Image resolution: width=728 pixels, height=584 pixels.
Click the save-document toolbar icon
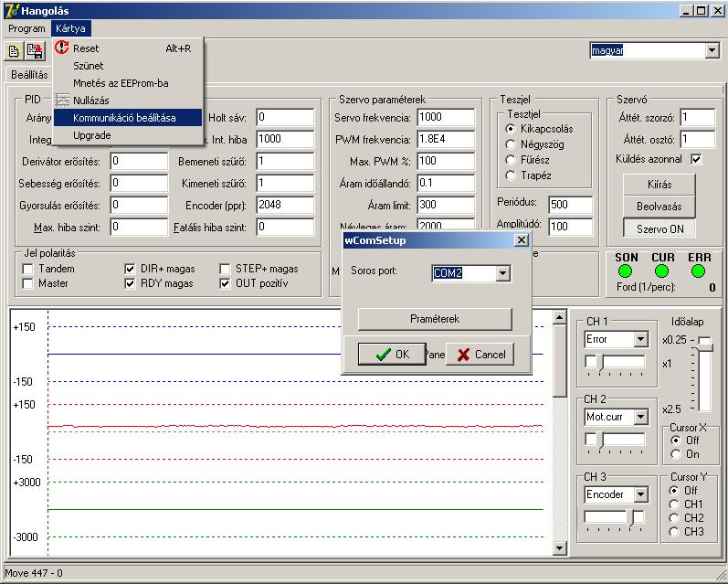click(35, 52)
